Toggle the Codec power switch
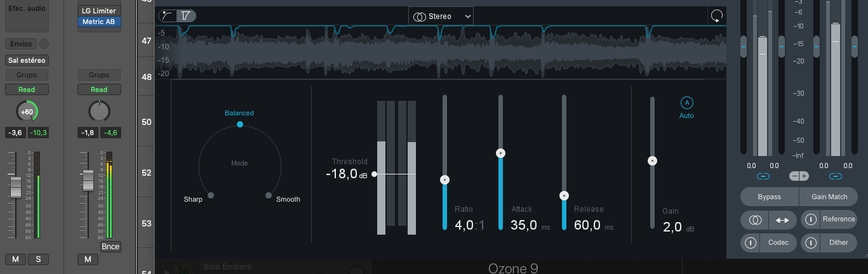This screenshot has height=274, width=868. 751,242
